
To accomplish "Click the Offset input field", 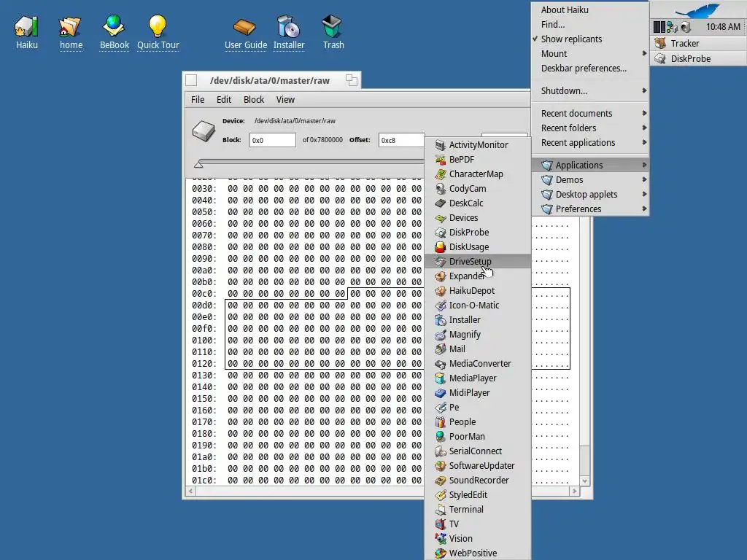I will click(402, 140).
